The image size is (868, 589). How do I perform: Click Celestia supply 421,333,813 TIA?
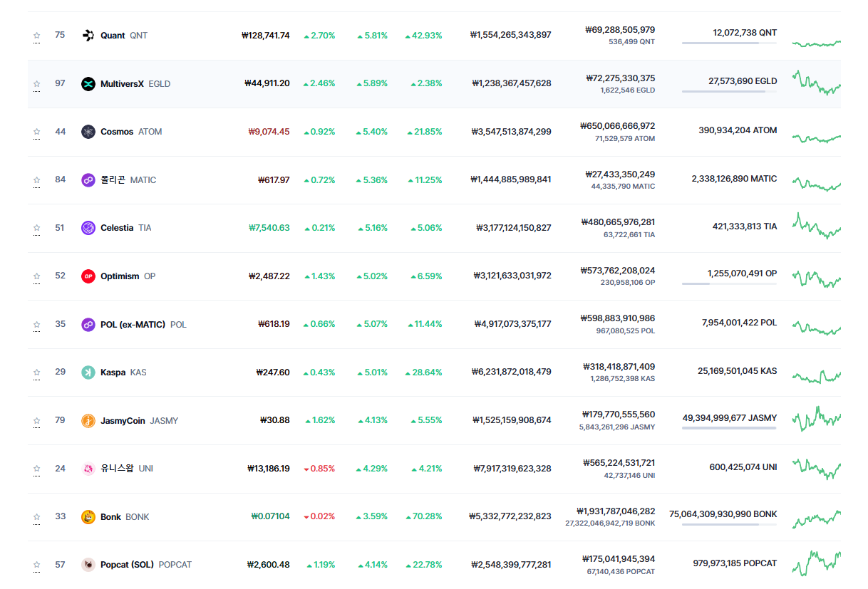tap(745, 226)
